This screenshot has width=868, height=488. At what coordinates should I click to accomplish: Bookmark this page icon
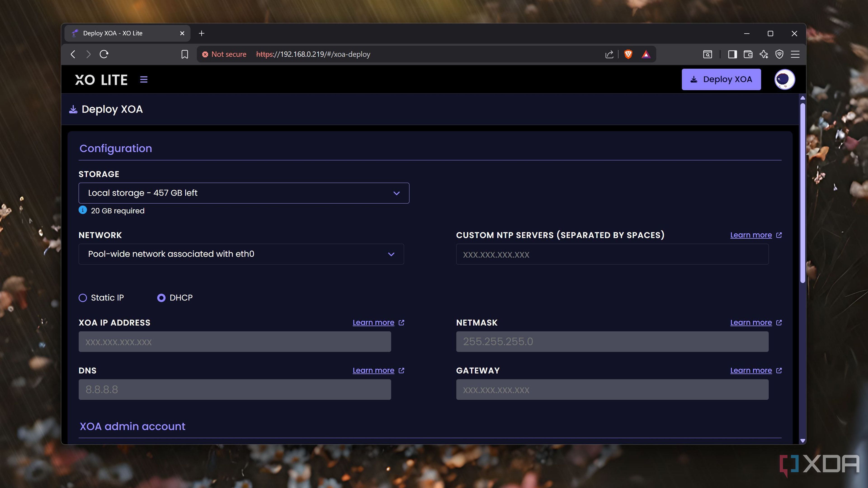(x=184, y=54)
